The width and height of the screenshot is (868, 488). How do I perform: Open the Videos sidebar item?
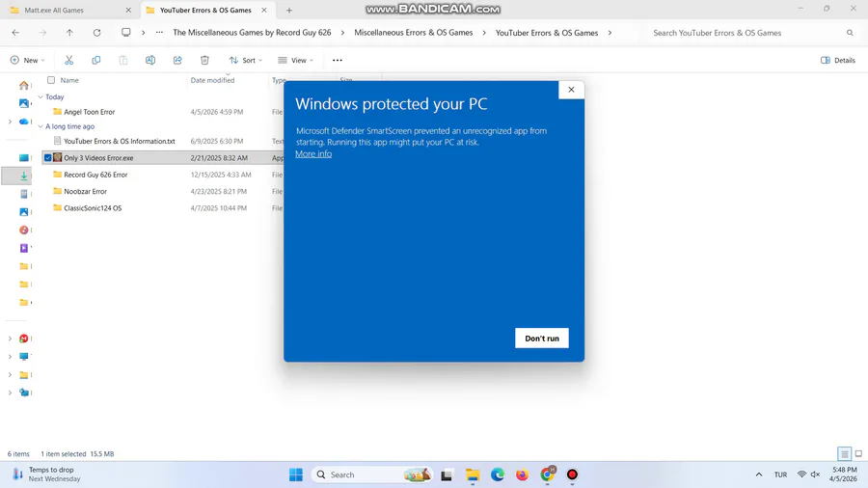[x=24, y=248]
